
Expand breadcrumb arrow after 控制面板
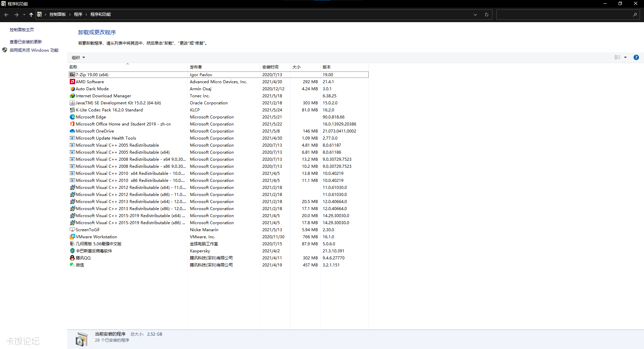point(70,14)
